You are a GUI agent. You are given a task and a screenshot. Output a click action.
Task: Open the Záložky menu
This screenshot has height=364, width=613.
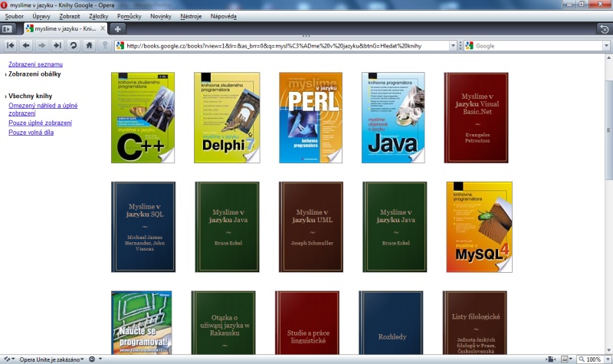[x=99, y=16]
